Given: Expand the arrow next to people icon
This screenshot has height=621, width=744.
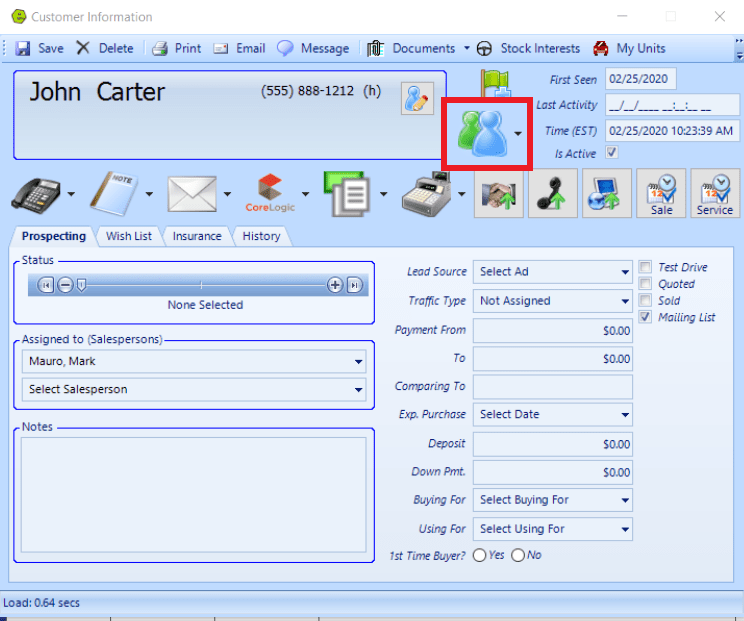Looking at the screenshot, I should click(518, 134).
